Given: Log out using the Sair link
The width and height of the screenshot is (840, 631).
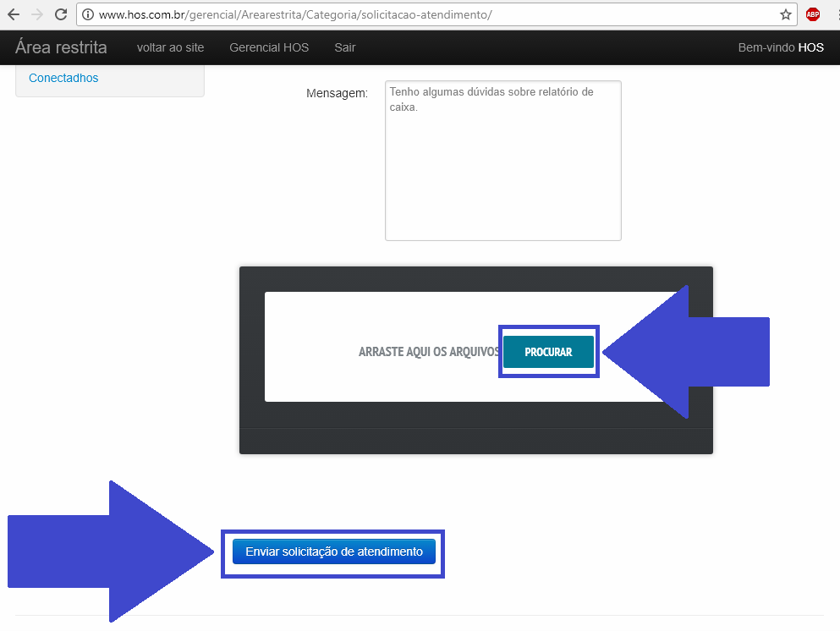Looking at the screenshot, I should 344,47.
